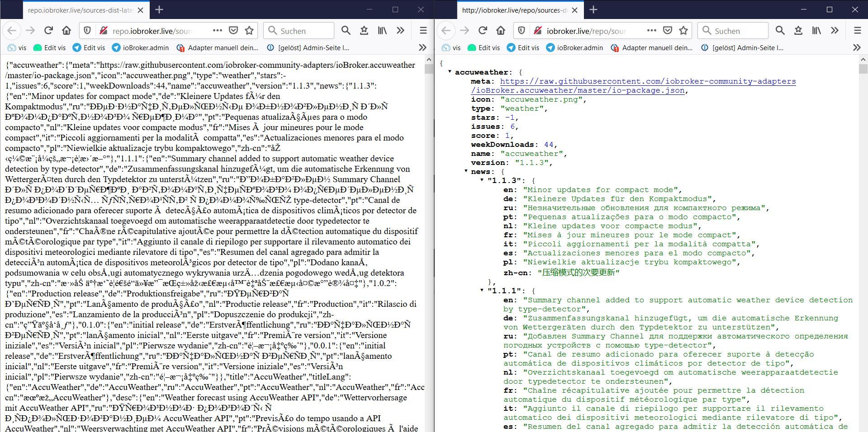Show bookmarks menu star-tray icon in left window

[x=364, y=31]
